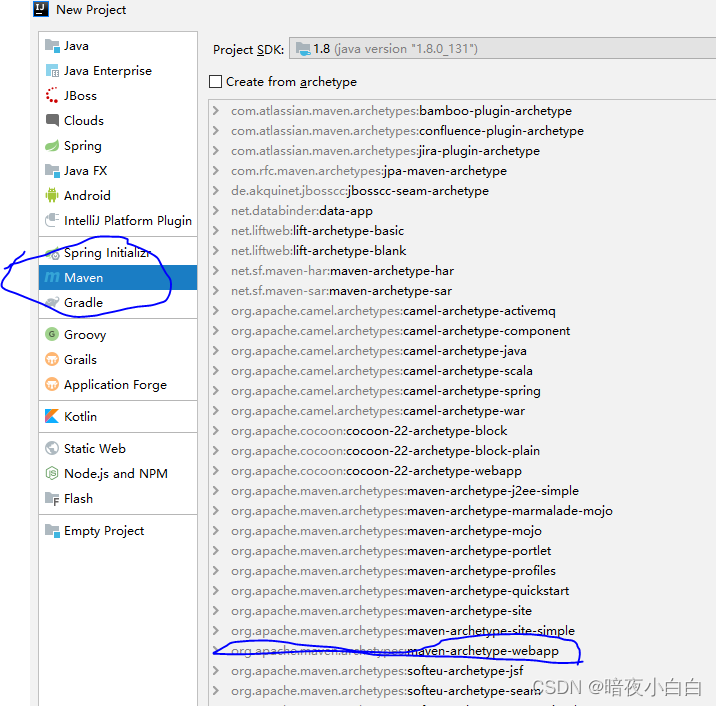Screen dimensions: 716x706
Task: Expand confluence-plugin-archetype entry
Action: pyautogui.click(x=216, y=131)
